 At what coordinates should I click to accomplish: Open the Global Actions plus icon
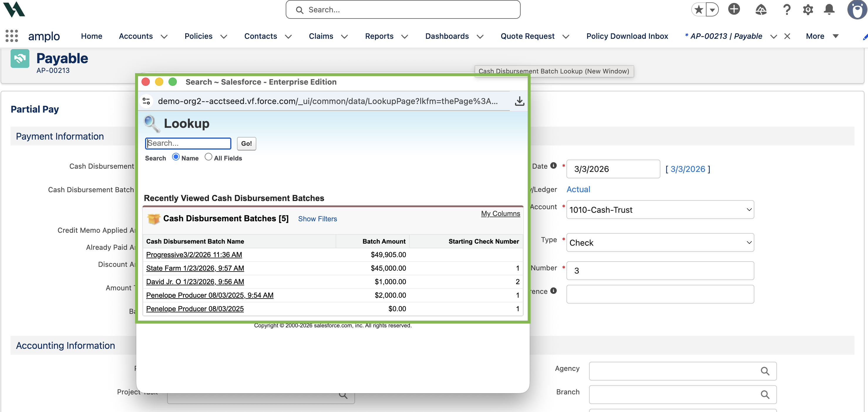tap(734, 9)
